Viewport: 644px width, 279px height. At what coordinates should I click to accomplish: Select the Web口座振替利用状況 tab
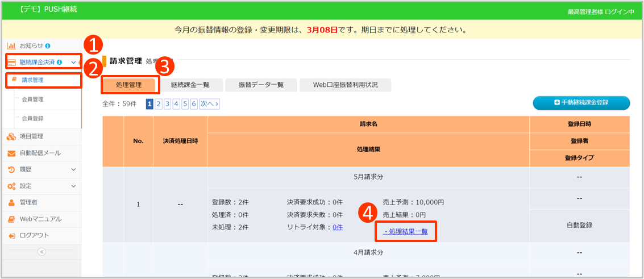[x=345, y=85]
